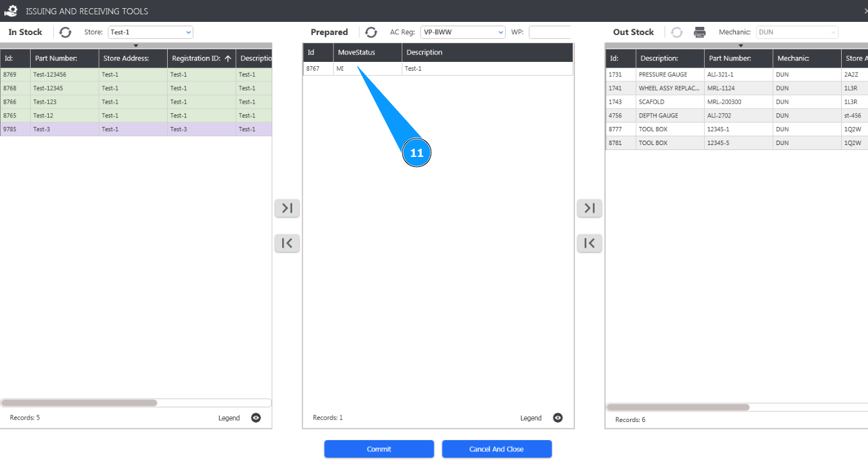The image size is (868, 462).
Task: Select the purple row with Id 9785
Action: coord(136,129)
